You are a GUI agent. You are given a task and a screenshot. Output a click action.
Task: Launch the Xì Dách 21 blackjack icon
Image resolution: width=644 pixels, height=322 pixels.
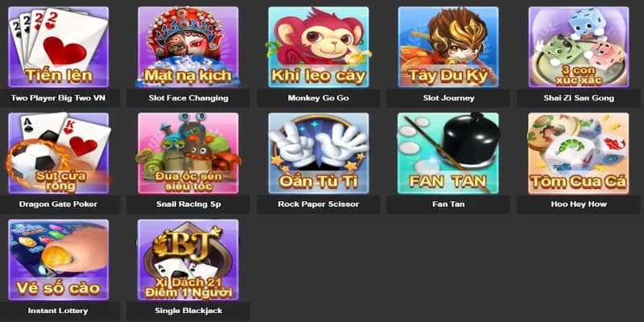188,259
